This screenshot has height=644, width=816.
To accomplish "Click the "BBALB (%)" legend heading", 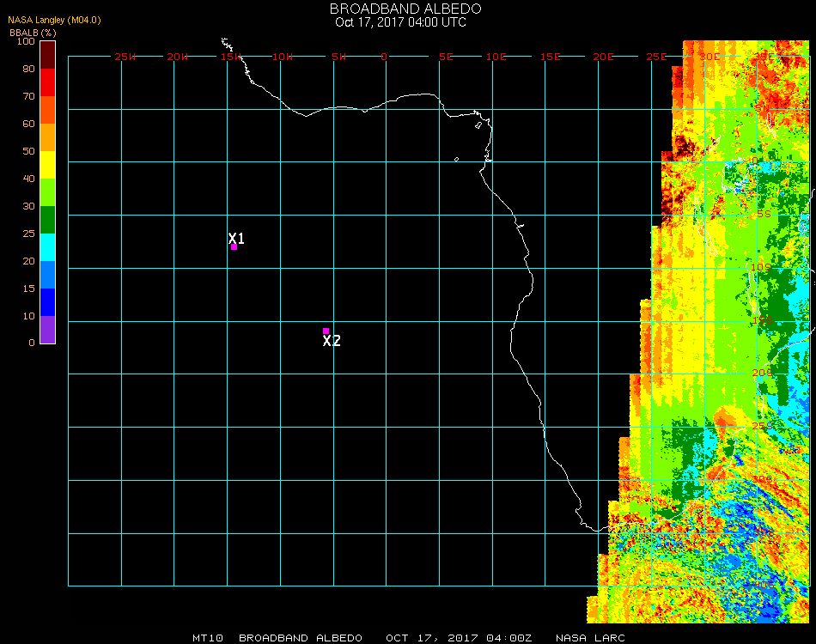I will (33, 33).
